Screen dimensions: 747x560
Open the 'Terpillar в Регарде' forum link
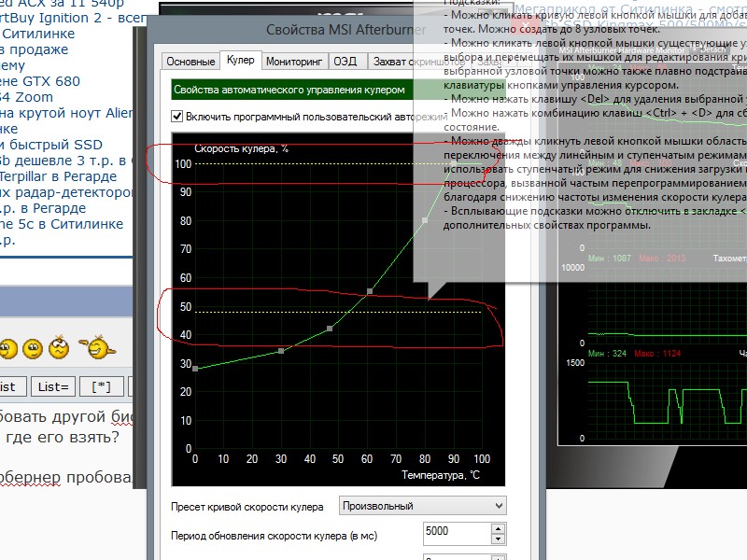pos(58,176)
